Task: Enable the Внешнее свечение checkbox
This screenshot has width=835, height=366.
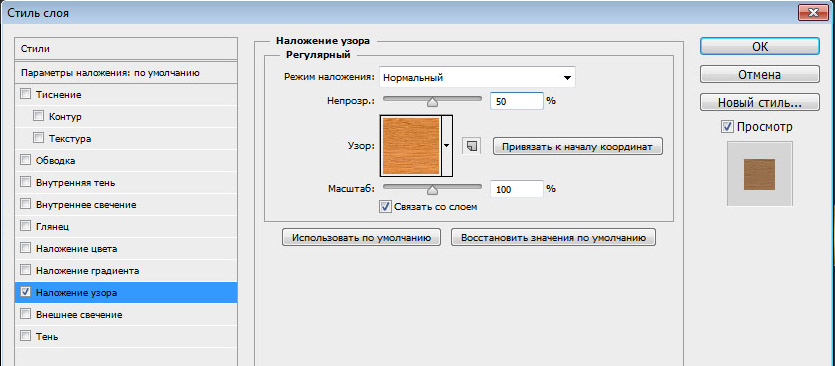Action: 26,314
